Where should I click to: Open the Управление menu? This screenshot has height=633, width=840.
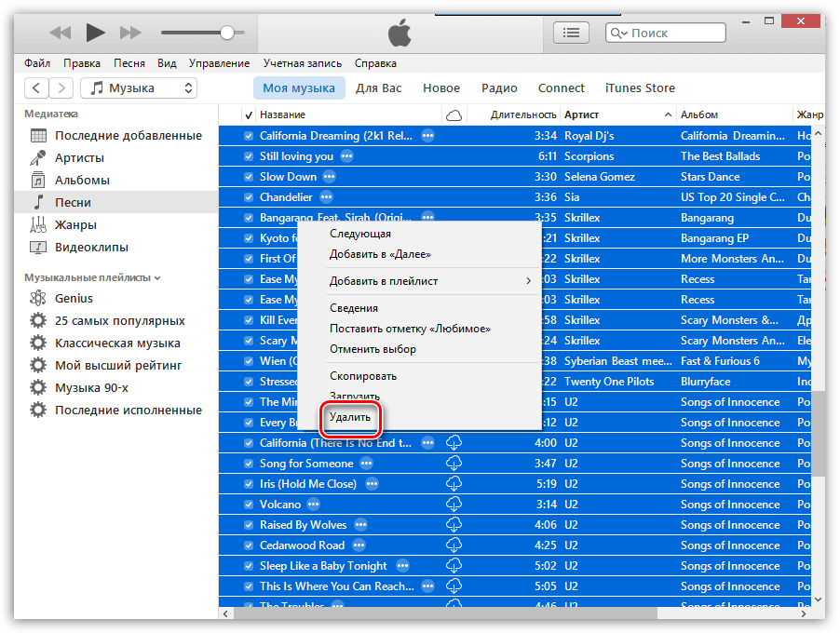[x=219, y=63]
